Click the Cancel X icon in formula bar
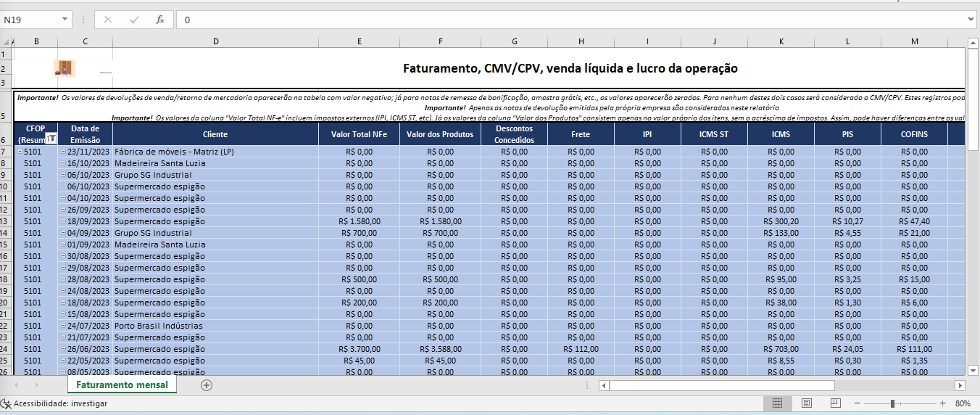The width and height of the screenshot is (980, 415). (108, 20)
